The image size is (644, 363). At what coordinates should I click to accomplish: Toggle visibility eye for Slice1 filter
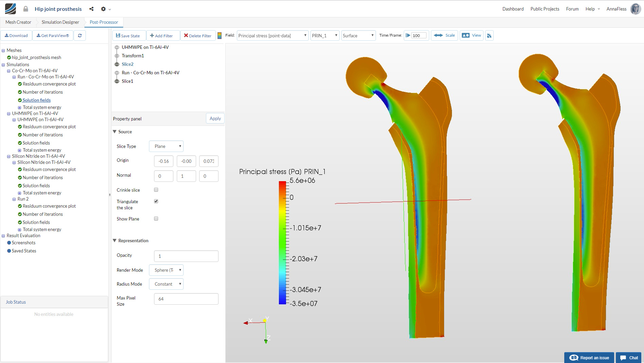(x=117, y=81)
